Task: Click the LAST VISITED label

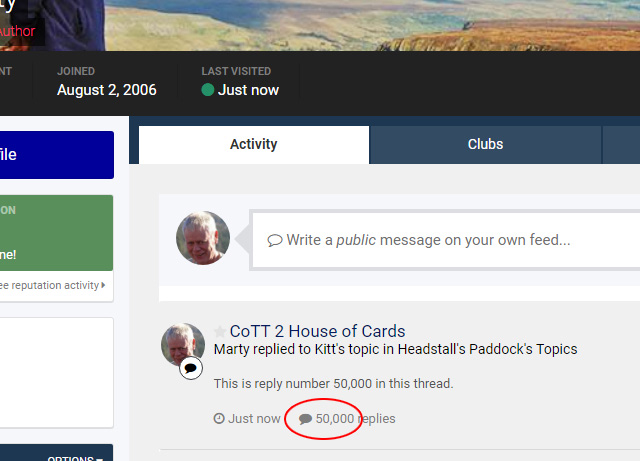Action: tap(236, 71)
